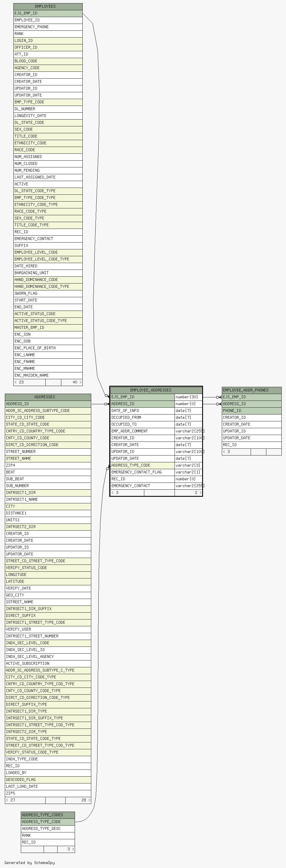286x868 pixels.
Task: Click the number[30] type cell
Action: point(188,397)
